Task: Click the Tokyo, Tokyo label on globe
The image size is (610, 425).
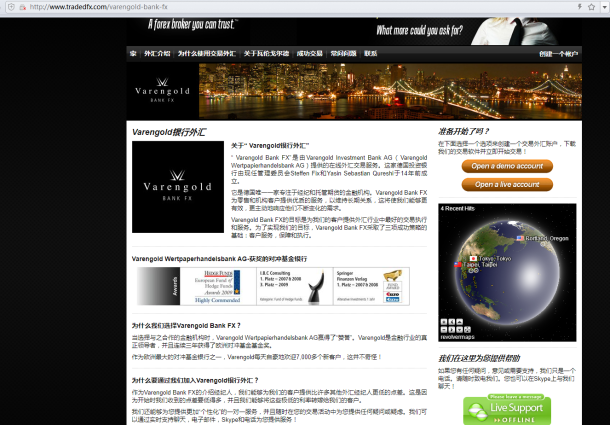Action: pos(495,258)
